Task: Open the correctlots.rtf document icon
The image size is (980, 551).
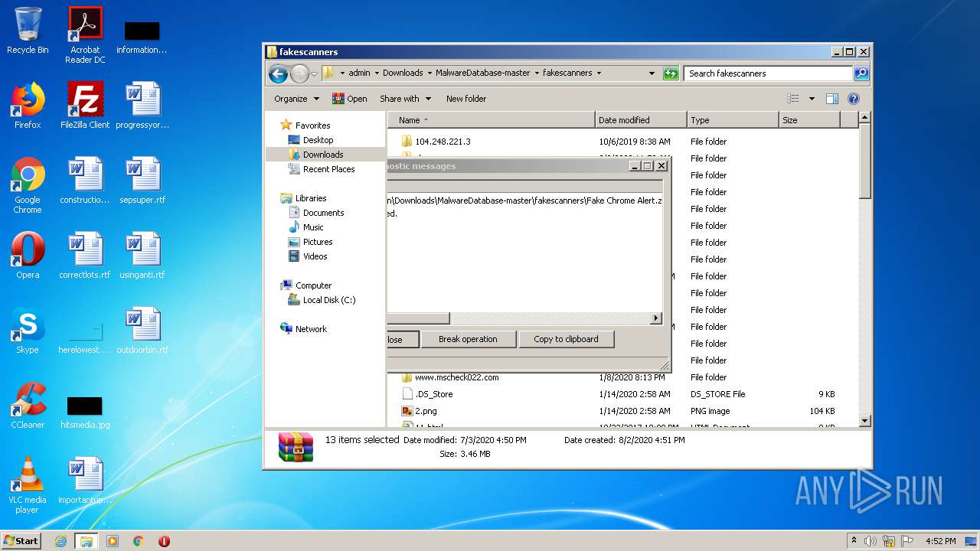Action: click(x=85, y=256)
